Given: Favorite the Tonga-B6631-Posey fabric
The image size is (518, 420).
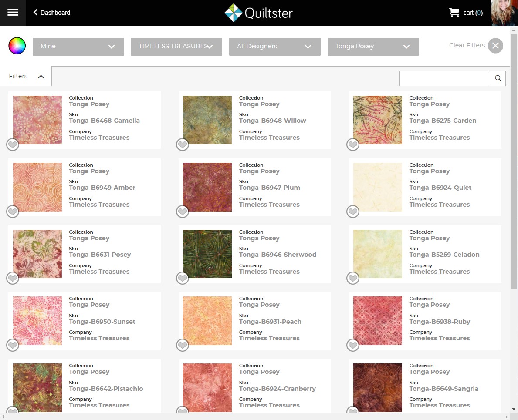Looking at the screenshot, I should [x=13, y=278].
